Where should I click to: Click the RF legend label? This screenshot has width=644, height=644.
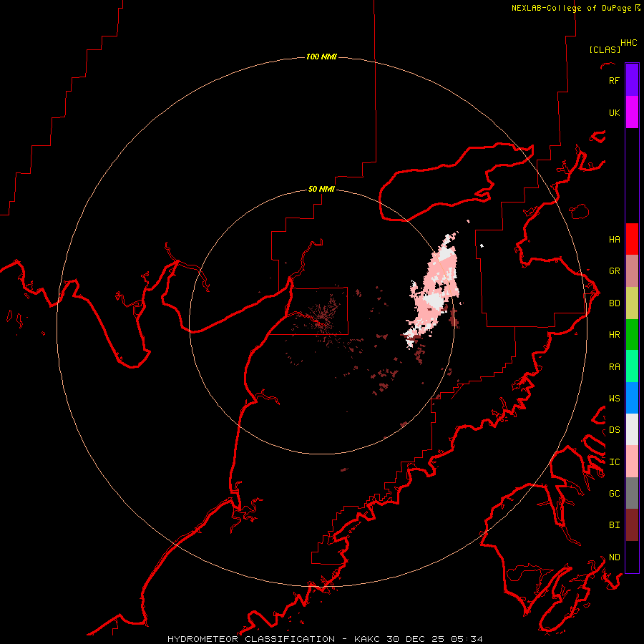click(x=614, y=80)
